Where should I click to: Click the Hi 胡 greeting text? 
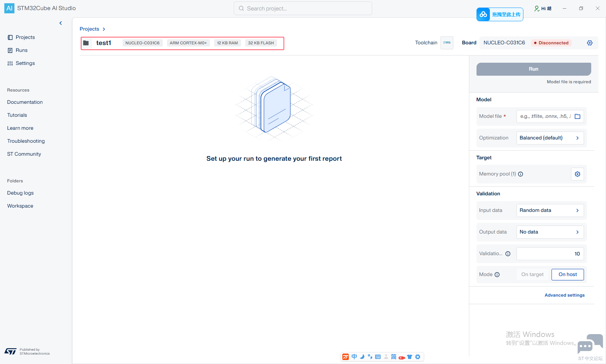coord(546,9)
